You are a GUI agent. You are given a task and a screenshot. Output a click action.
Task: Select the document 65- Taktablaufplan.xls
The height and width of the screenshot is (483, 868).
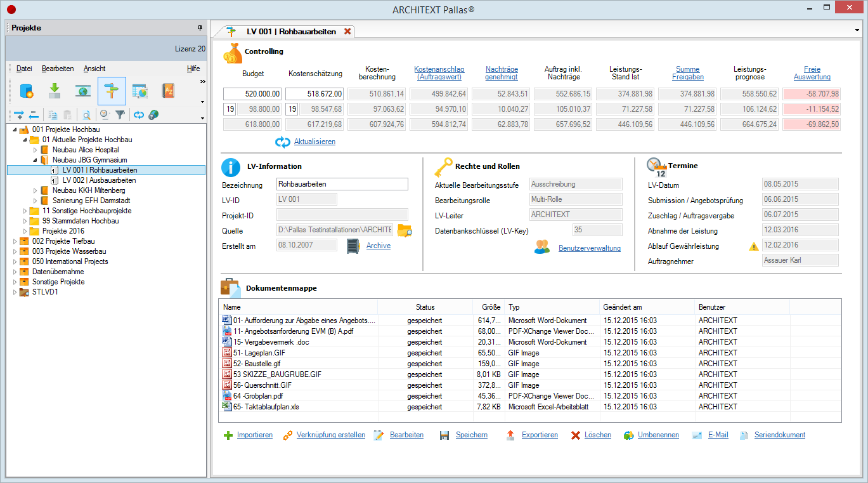point(266,406)
